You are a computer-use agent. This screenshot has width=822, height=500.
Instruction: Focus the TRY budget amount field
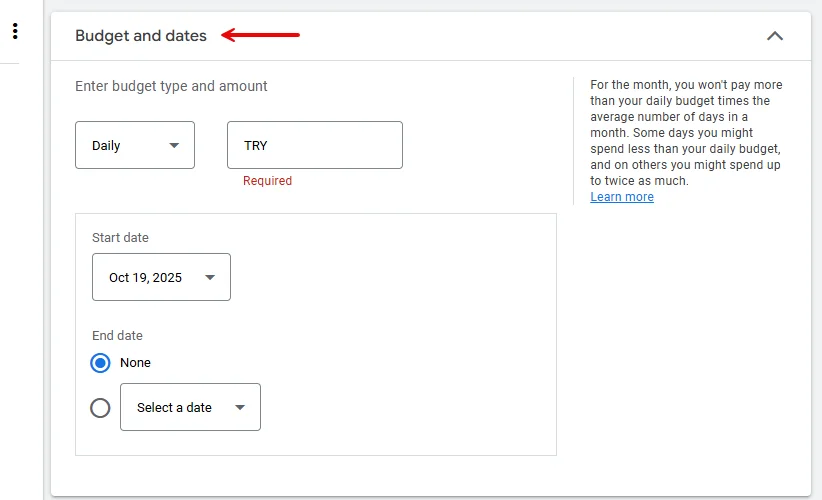(314, 145)
